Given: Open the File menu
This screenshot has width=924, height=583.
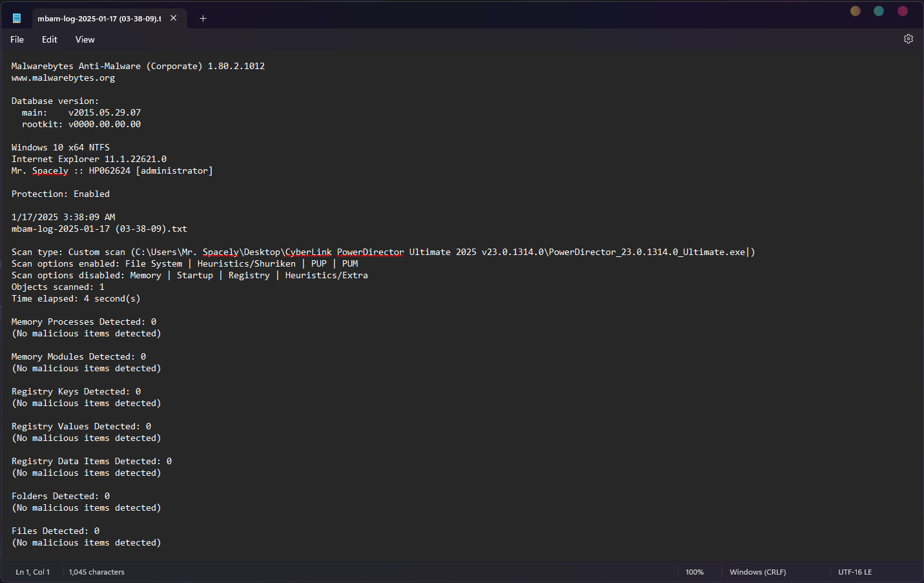Looking at the screenshot, I should pos(17,39).
